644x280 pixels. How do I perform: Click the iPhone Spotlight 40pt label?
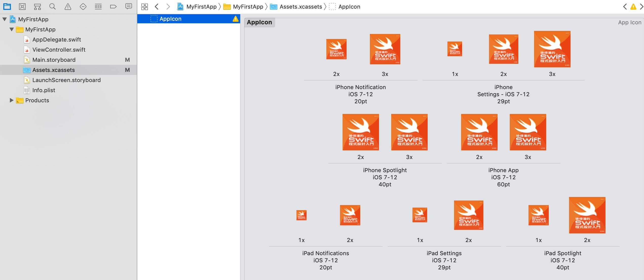pos(385,177)
